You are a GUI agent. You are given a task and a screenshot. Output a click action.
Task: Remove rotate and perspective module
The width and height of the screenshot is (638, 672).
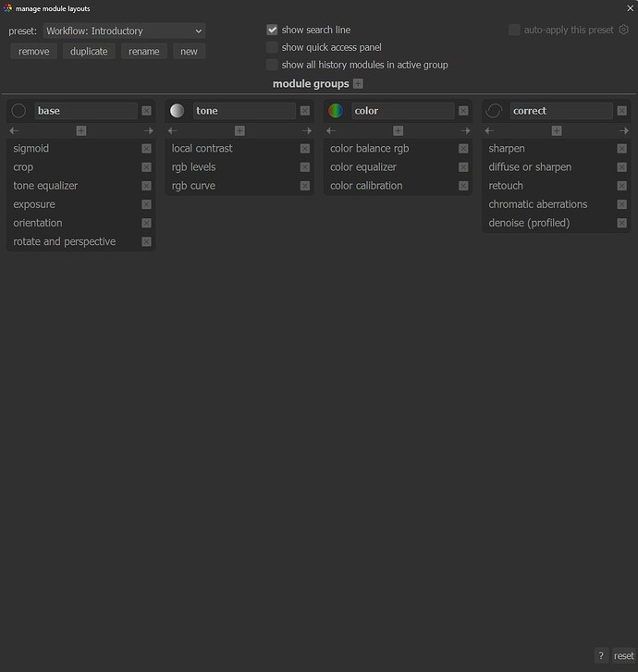coord(147,241)
